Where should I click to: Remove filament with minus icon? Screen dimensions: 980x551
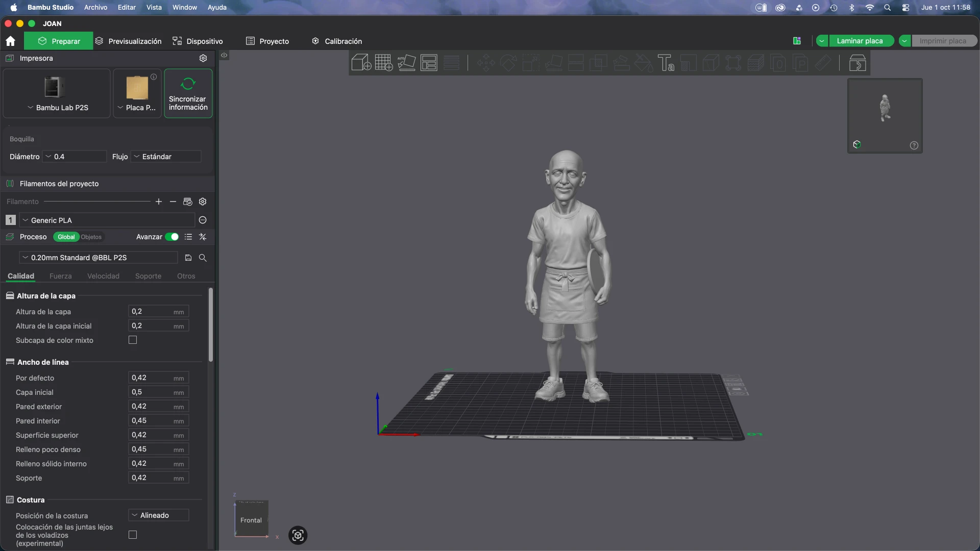pos(173,202)
